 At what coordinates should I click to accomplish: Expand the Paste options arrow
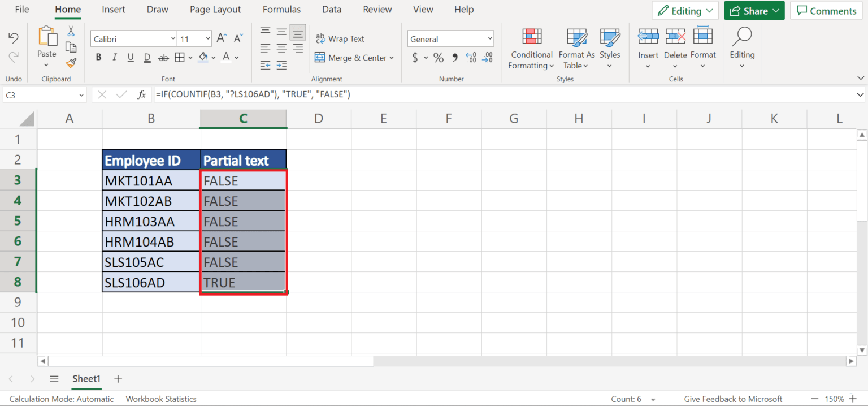coord(47,66)
